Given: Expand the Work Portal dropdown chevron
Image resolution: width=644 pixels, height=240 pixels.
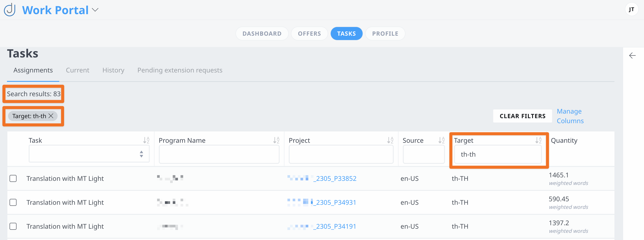Looking at the screenshot, I should coord(95,10).
